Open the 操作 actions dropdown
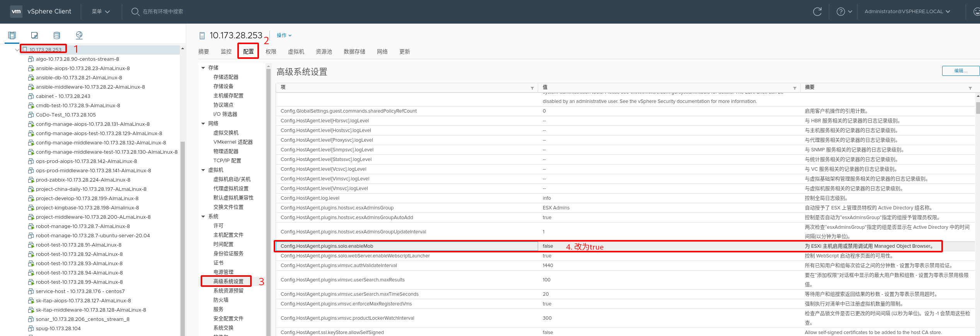This screenshot has width=980, height=336. pyautogui.click(x=284, y=35)
